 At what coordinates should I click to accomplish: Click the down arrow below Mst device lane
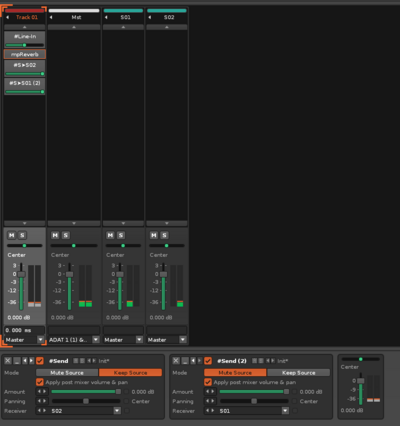(74, 223)
